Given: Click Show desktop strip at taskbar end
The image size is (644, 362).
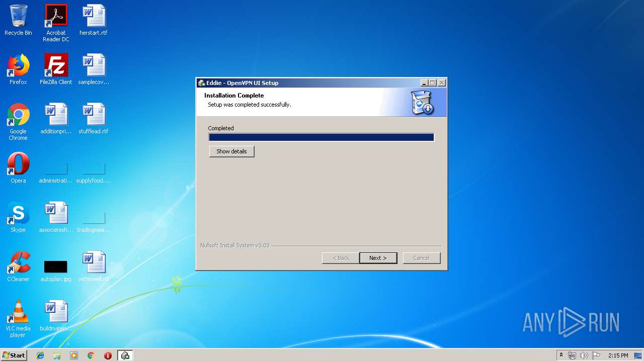Looking at the screenshot, I should point(639,355).
